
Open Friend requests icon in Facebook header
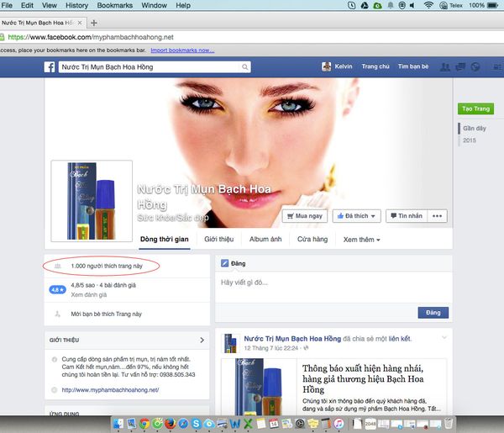pyautogui.click(x=445, y=67)
